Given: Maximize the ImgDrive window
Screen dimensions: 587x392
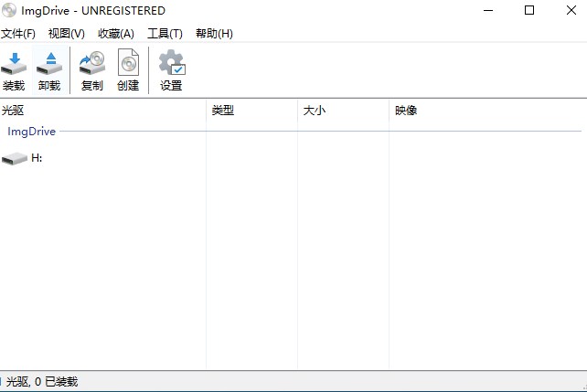Looking at the screenshot, I should [528, 11].
